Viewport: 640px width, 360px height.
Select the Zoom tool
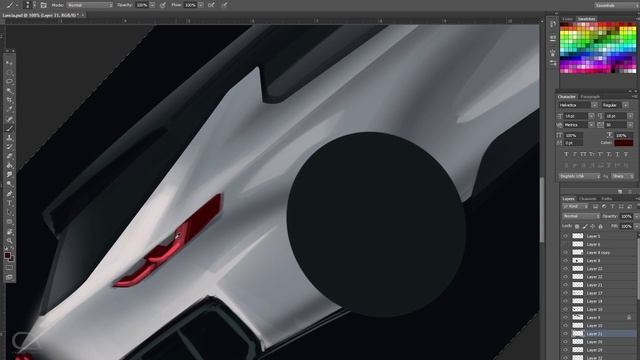point(9,241)
